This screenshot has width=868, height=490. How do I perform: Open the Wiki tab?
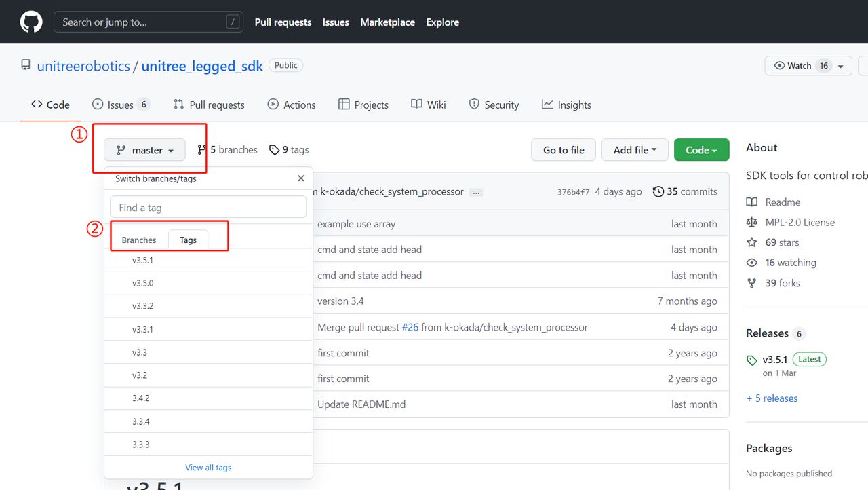[429, 105]
